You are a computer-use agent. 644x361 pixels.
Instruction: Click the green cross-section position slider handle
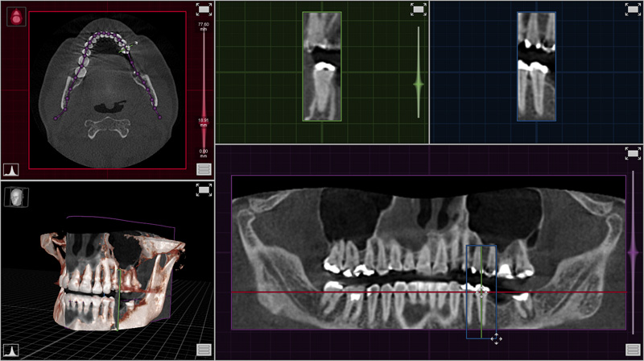[x=418, y=83]
